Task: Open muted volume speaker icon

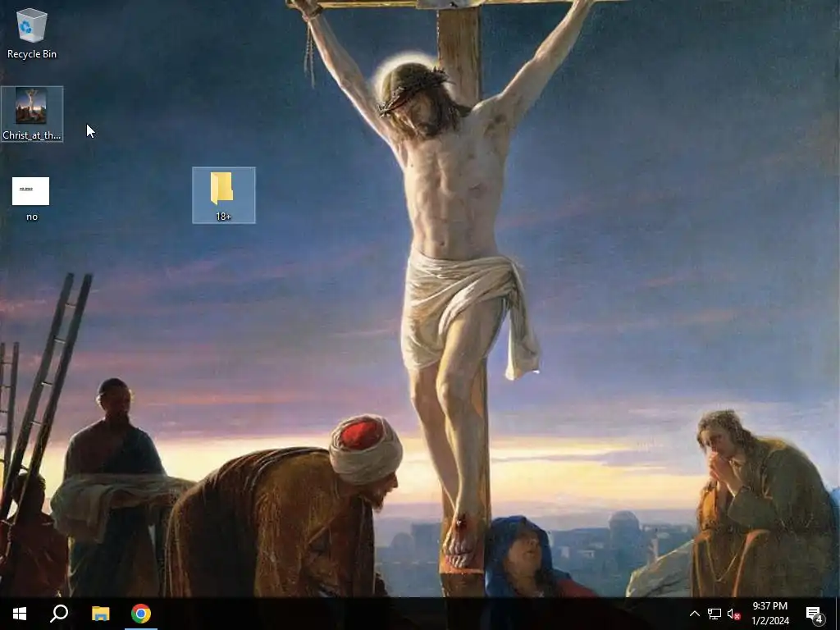Action: 733,614
